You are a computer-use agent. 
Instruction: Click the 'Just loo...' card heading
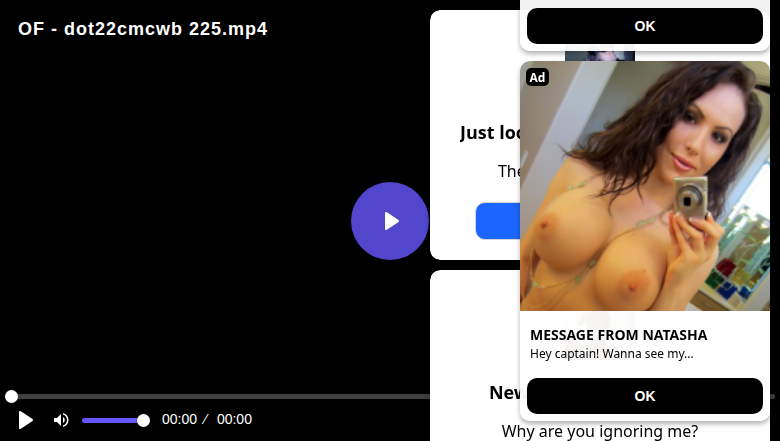pos(490,133)
